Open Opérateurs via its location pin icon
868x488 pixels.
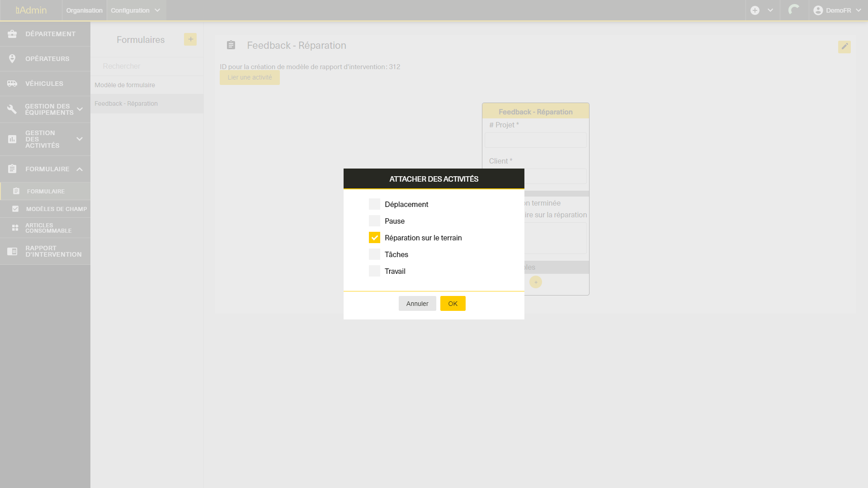[12, 59]
